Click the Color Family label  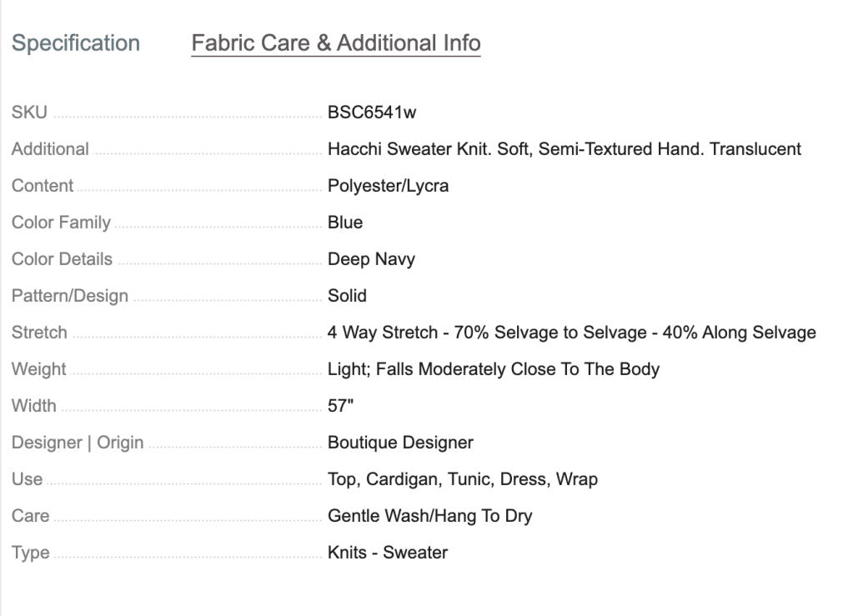point(61,223)
